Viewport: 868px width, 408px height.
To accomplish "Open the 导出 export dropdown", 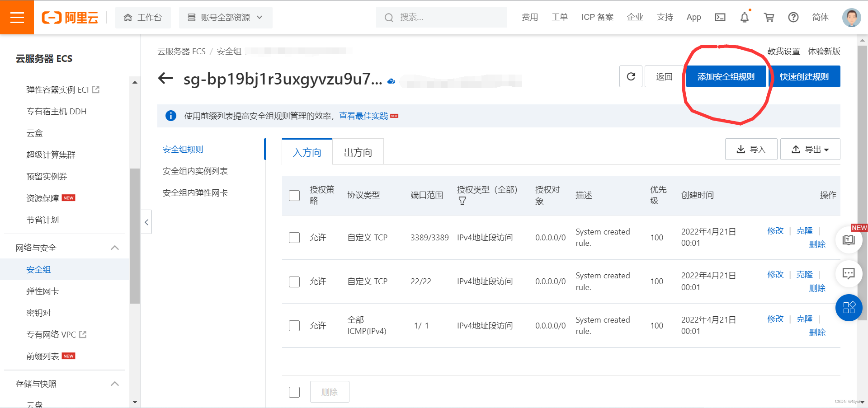I will point(810,149).
